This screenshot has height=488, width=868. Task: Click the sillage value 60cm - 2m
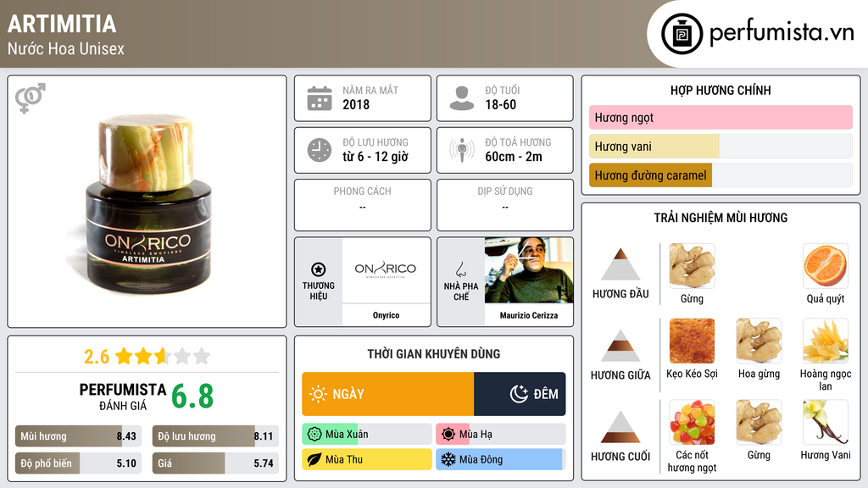pos(514,157)
